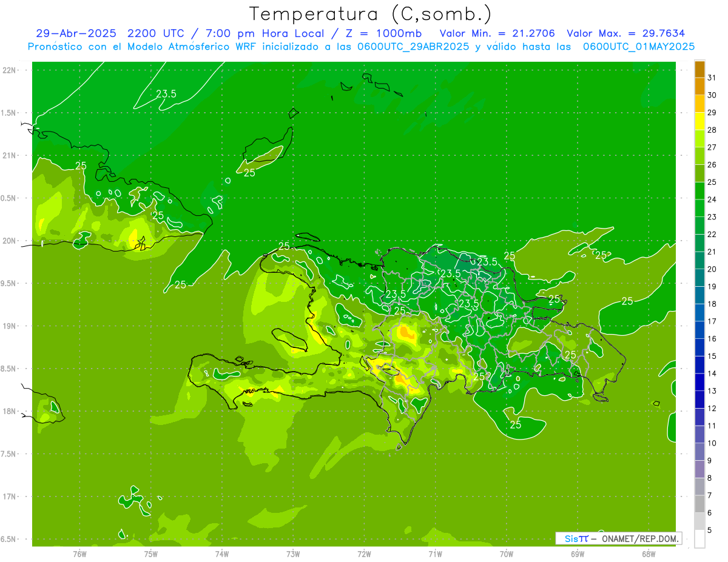Click the lime swatch between 27 and 28
728x562 pixels.
(x=699, y=139)
